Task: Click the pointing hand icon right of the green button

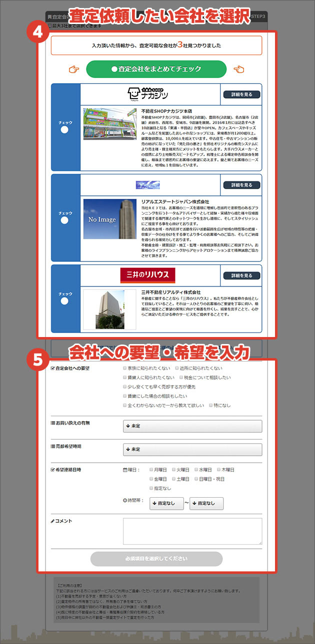Action: click(x=238, y=69)
